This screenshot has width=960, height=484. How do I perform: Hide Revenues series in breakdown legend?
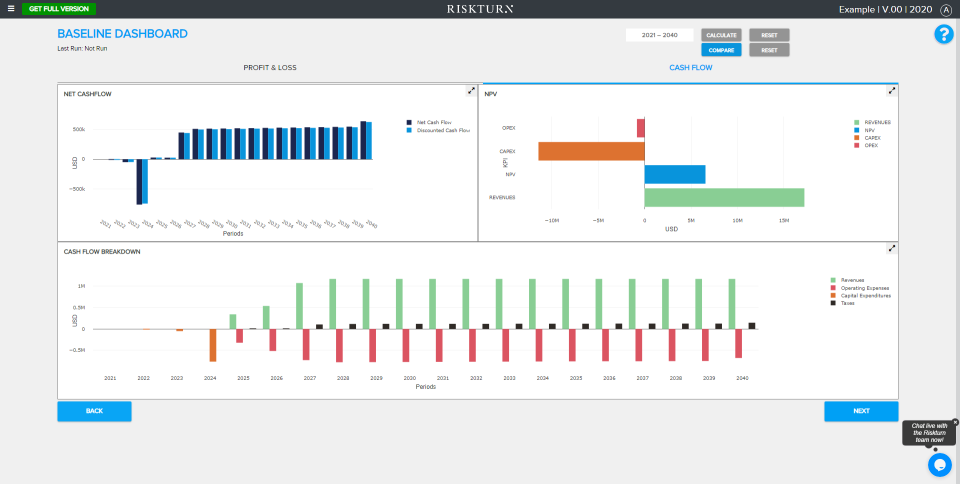tap(852, 280)
